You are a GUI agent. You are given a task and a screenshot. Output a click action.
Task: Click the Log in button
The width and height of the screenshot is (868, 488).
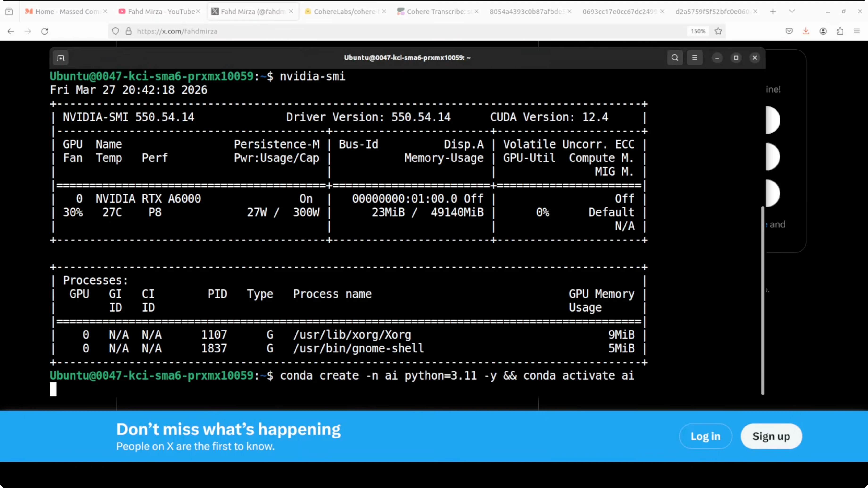705,436
